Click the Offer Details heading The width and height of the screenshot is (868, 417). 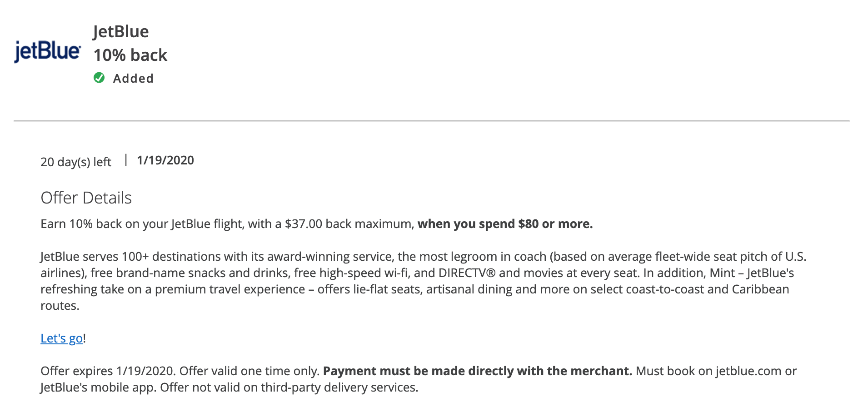86,198
